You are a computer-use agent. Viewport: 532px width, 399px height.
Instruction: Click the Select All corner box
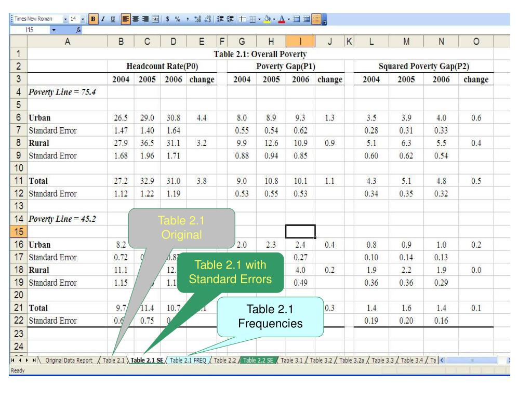click(x=18, y=42)
